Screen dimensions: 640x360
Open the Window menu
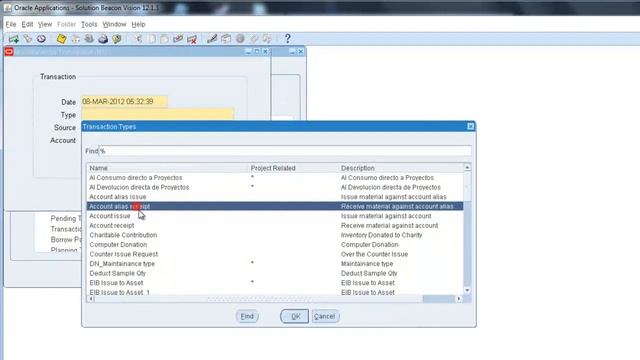pos(114,24)
